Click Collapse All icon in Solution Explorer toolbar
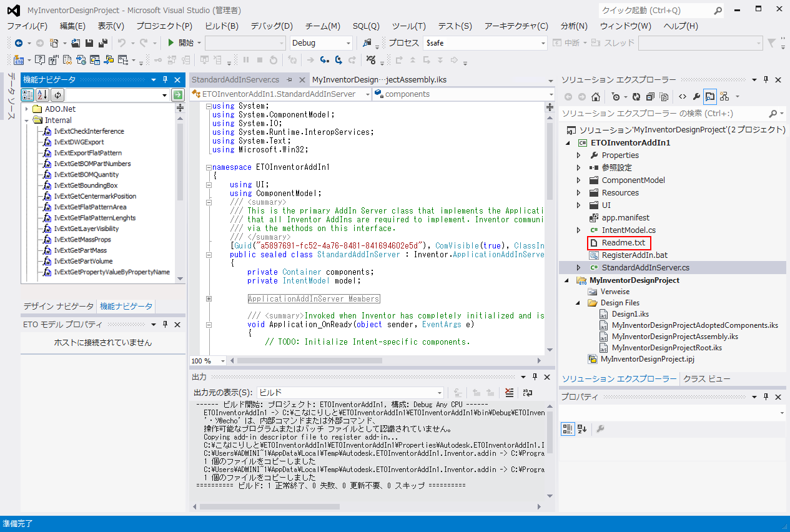This screenshot has height=532, width=790. click(650, 97)
